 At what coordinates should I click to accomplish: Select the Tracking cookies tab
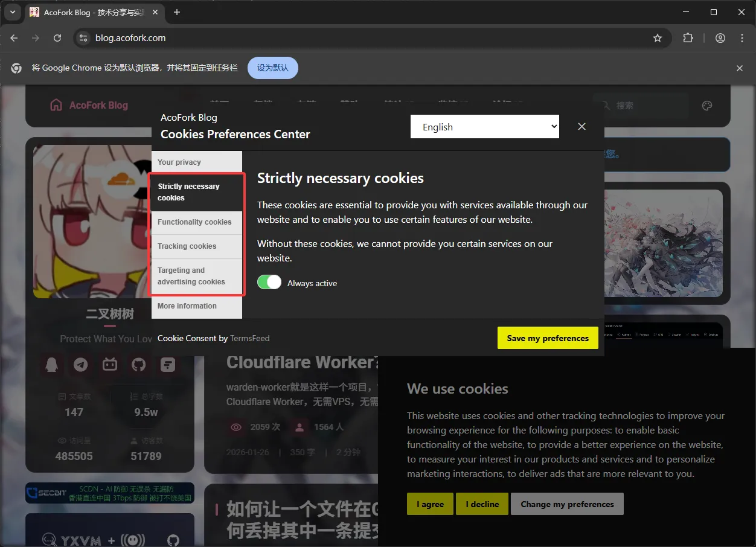pyautogui.click(x=187, y=246)
